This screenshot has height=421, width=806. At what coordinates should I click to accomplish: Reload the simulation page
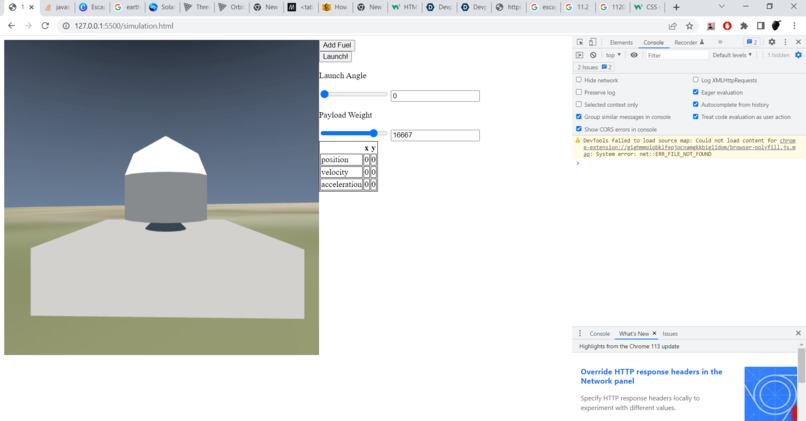click(x=45, y=26)
